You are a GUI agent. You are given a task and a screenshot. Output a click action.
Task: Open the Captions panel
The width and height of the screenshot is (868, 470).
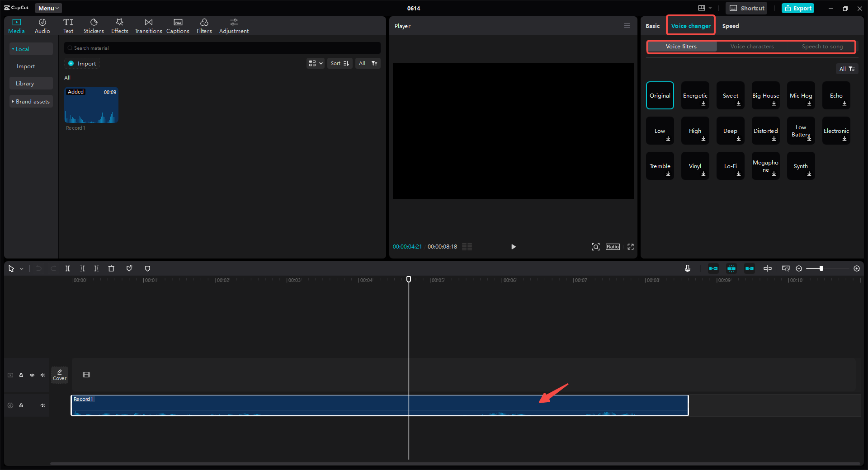pyautogui.click(x=178, y=26)
